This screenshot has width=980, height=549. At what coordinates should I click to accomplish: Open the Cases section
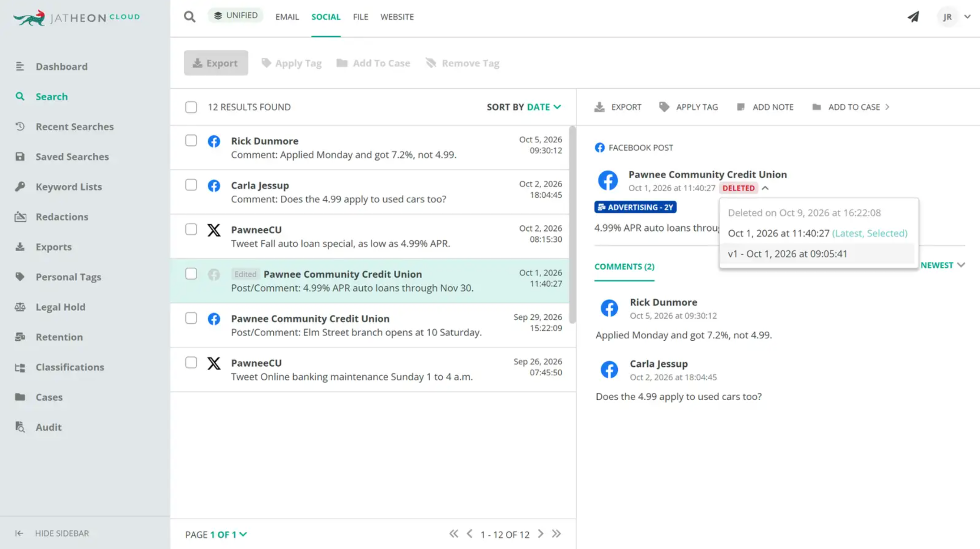(49, 397)
